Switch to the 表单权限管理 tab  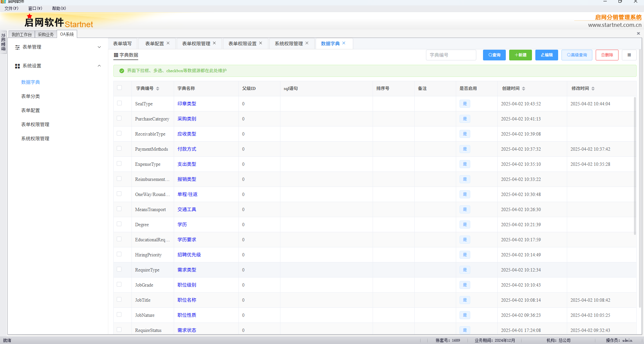(x=196, y=44)
